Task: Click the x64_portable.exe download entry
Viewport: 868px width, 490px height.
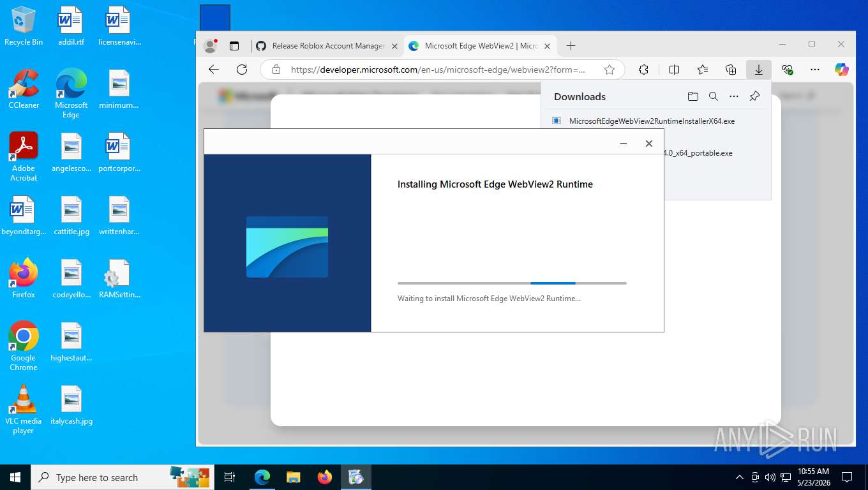Action: tap(698, 153)
